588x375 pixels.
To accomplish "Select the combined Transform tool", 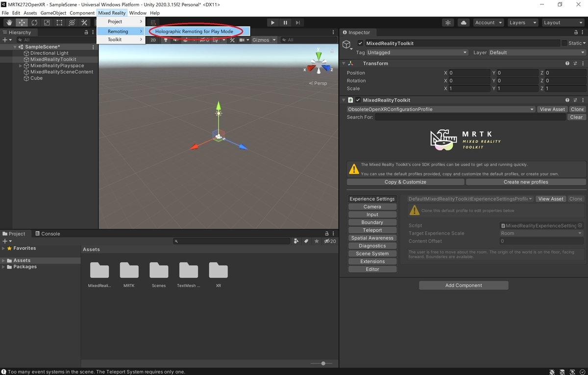I will (x=72, y=23).
